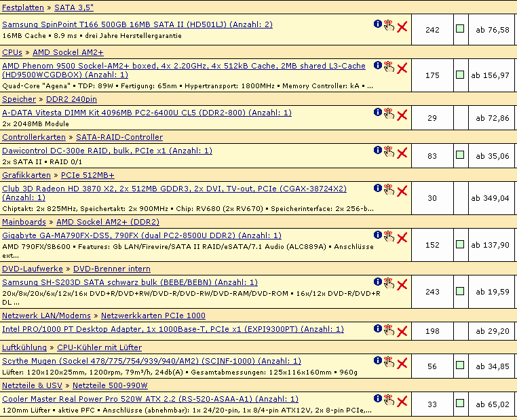This screenshot has width=517, height=420.
Task: Open AMD Sockel AM2+ (DDR2) mainboard link
Action: [x=108, y=222]
